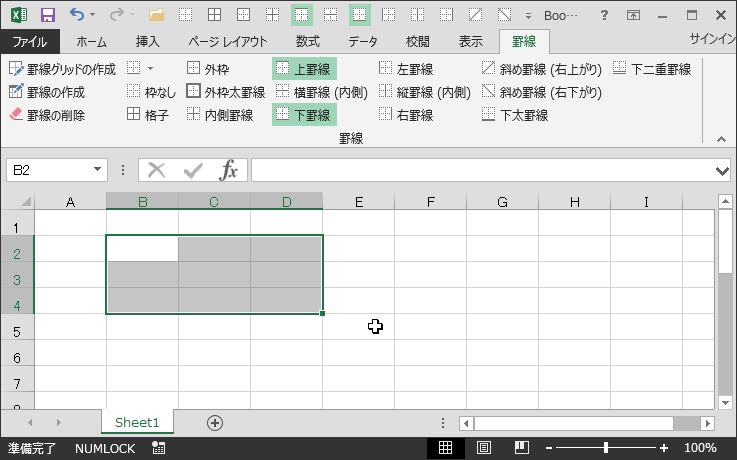This screenshot has height=460, width=737.
Task: Click the inside-borders icon in quick access toolbar
Action: (x=272, y=15)
